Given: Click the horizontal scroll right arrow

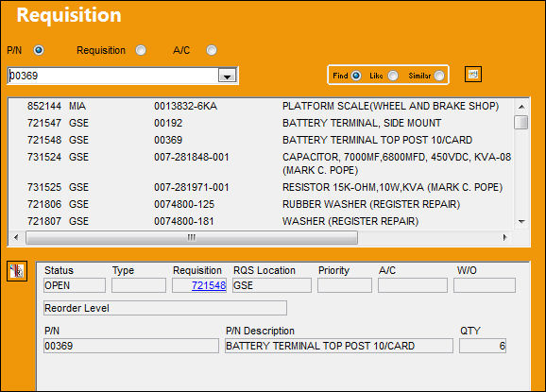Looking at the screenshot, I should pyautogui.click(x=504, y=237).
